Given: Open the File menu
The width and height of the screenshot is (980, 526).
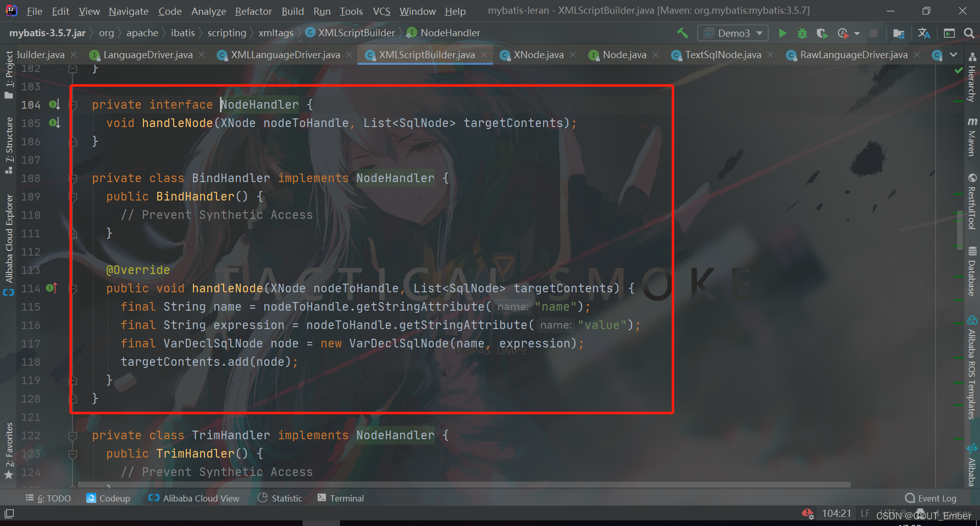Looking at the screenshot, I should coord(34,11).
